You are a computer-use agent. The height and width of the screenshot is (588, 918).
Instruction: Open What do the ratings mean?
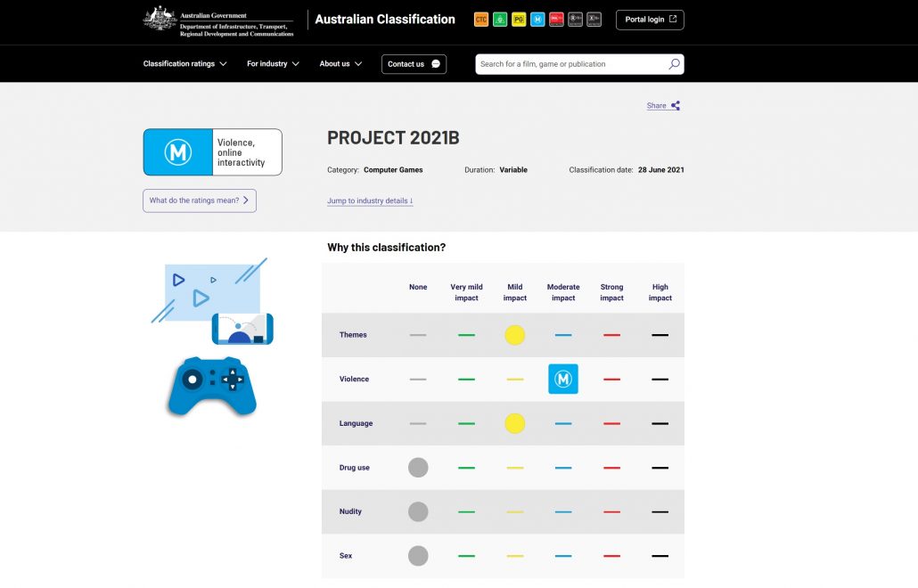click(x=200, y=200)
